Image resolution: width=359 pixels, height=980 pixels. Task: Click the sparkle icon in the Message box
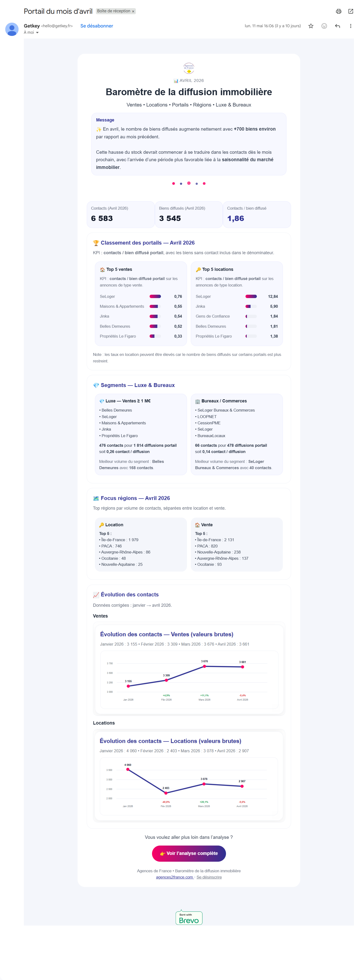99,129
